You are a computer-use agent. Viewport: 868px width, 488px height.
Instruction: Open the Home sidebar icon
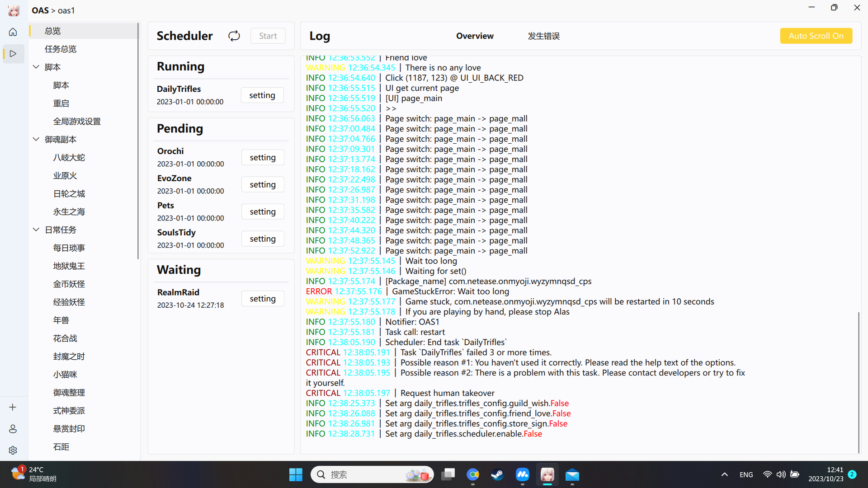13,32
